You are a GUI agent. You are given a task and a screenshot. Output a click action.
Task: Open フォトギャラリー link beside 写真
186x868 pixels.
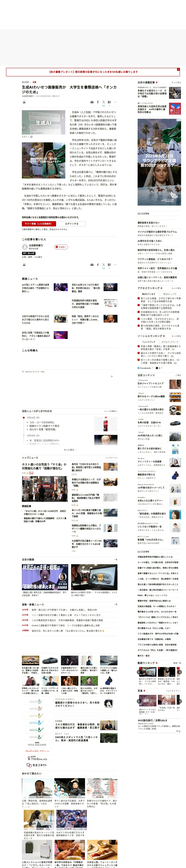(x=174, y=691)
